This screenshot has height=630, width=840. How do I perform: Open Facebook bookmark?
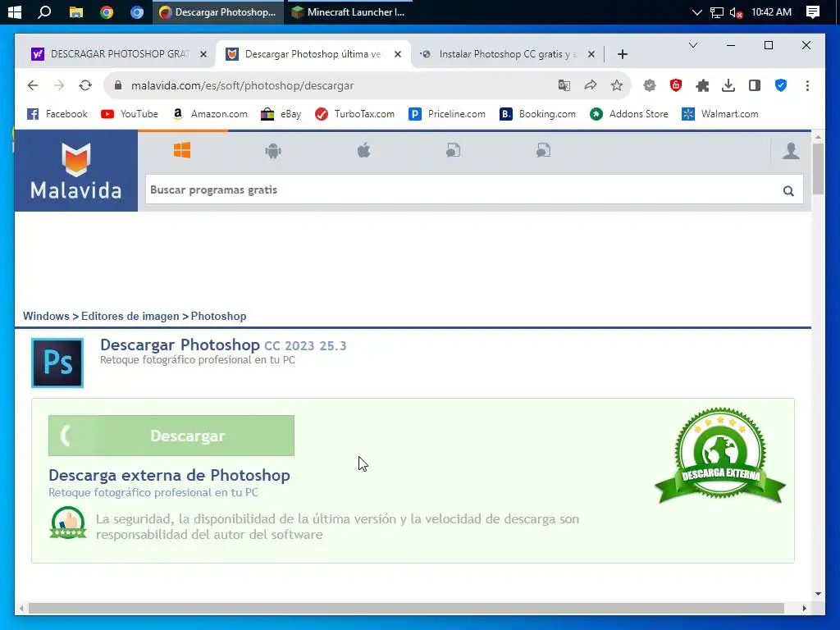point(57,114)
